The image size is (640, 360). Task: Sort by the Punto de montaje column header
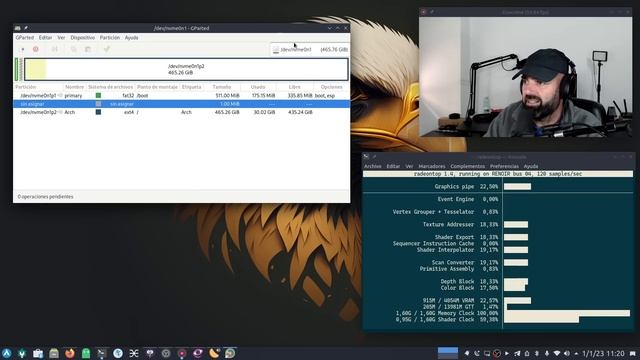pos(157,87)
